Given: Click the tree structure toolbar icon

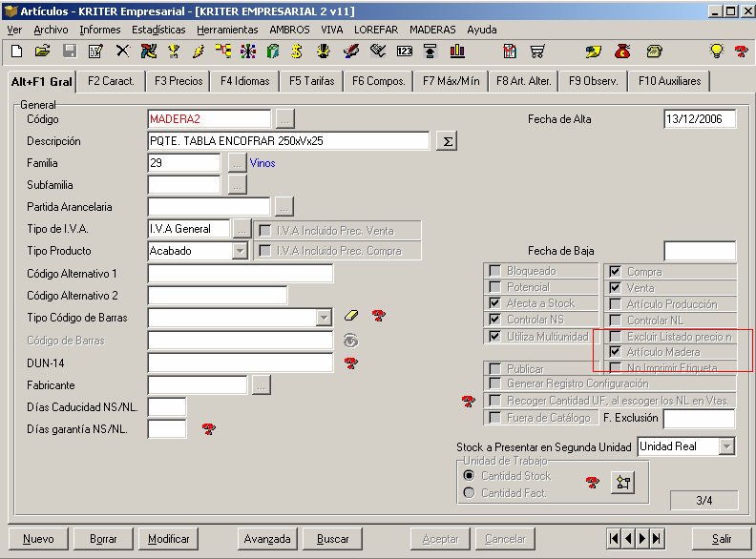Looking at the screenshot, I should click(x=223, y=51).
